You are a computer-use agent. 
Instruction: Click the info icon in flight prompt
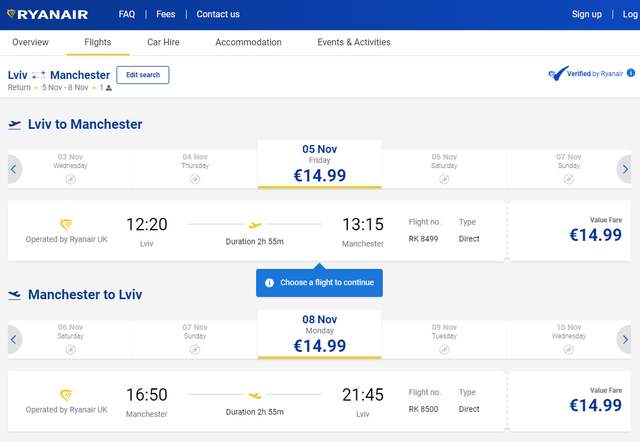pyautogui.click(x=269, y=283)
